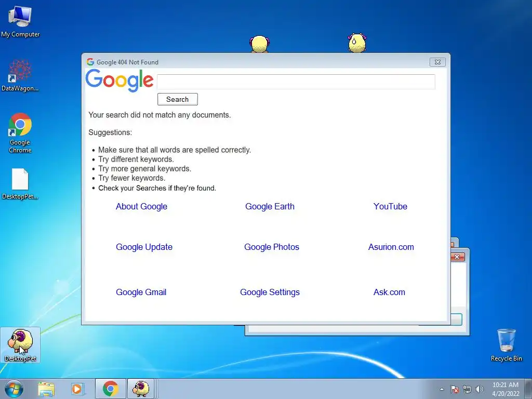
Task: Click the Search button
Action: 178,99
